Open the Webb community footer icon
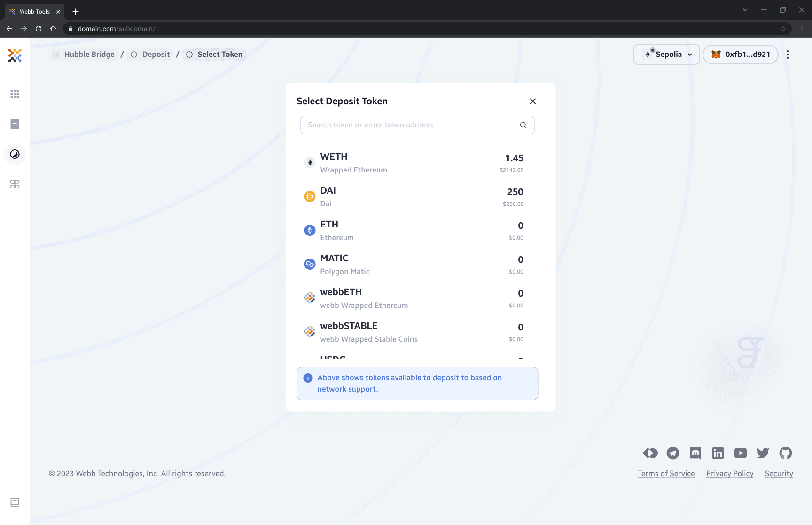This screenshot has width=812, height=525. click(x=650, y=453)
